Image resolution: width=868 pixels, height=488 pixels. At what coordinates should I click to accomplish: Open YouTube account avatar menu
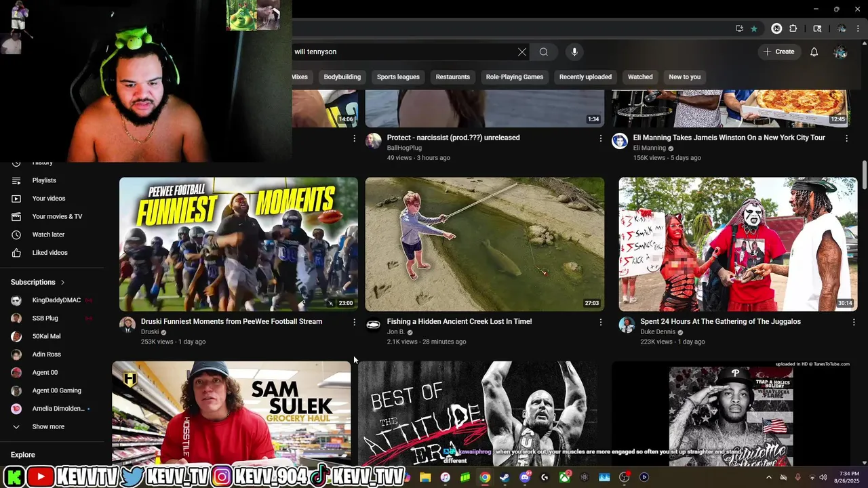[x=840, y=52]
